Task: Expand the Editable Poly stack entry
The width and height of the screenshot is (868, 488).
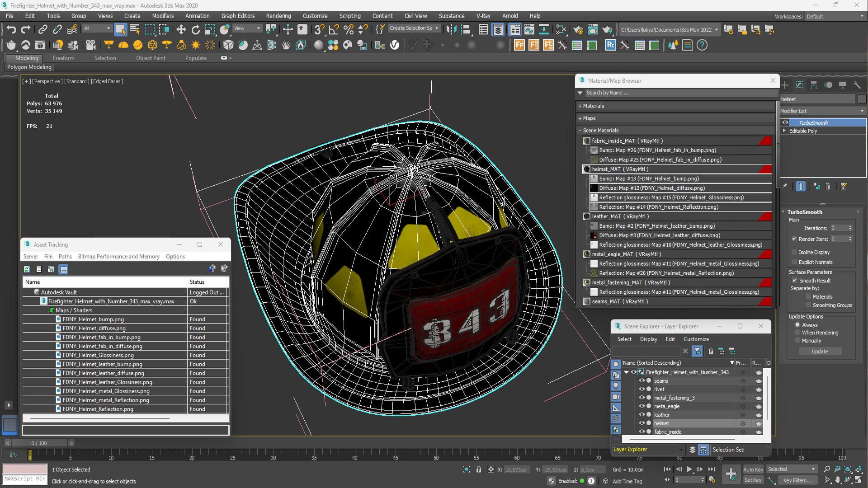Action: coord(784,131)
